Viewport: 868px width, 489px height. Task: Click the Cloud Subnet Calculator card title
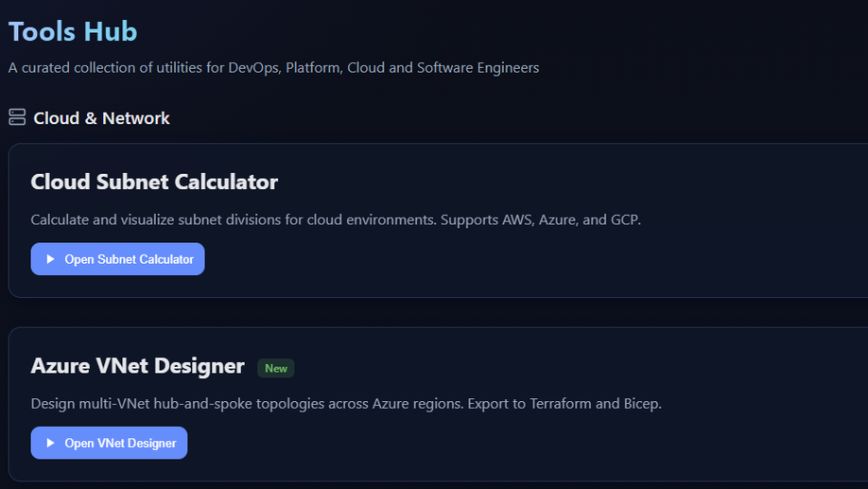click(154, 182)
